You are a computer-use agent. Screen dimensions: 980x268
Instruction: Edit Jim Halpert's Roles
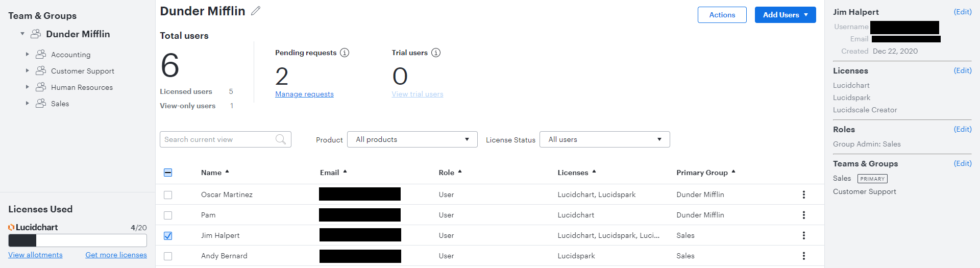coord(963,129)
